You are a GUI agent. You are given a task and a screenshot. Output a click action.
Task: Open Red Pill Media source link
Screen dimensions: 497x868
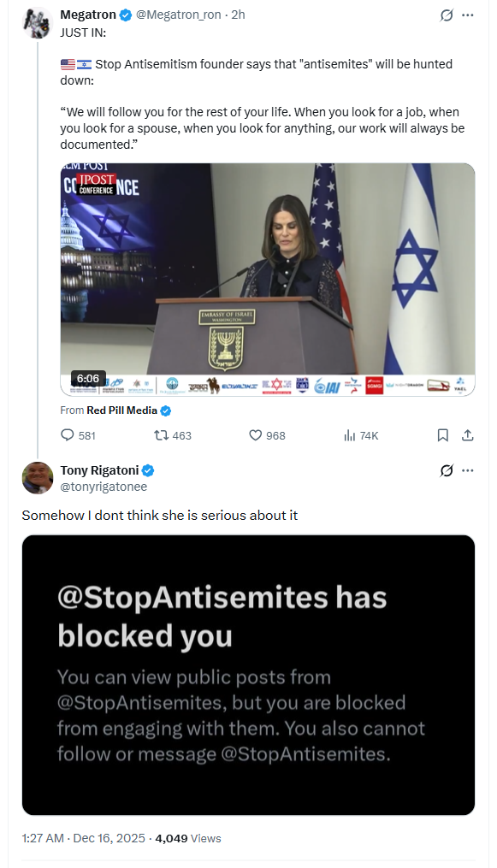point(121,410)
